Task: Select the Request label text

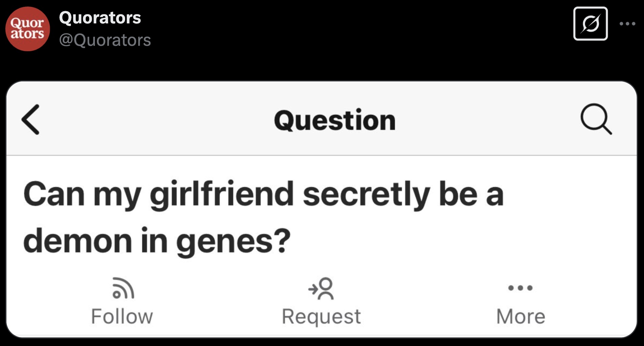Action: pos(321,317)
